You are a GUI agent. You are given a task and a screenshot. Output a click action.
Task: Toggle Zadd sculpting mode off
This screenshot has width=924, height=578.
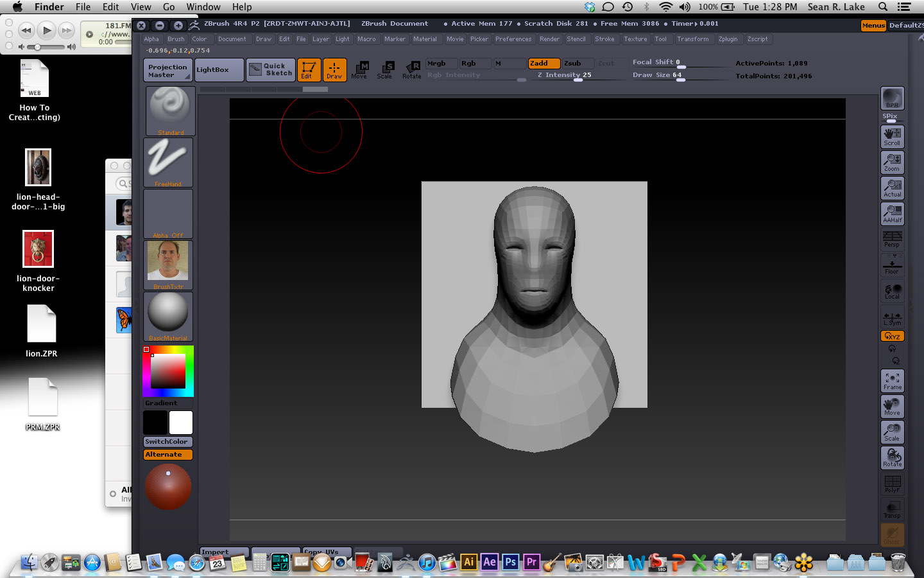pos(543,64)
